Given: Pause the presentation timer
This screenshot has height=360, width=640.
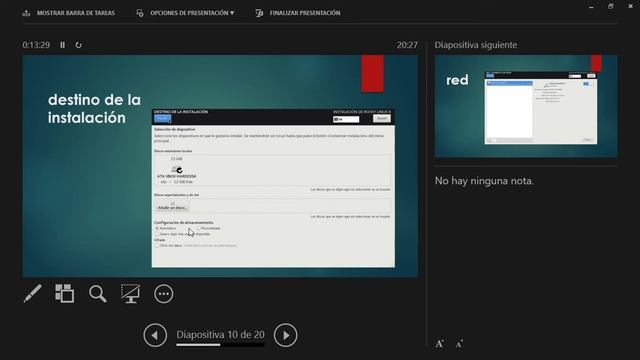Looking at the screenshot, I should coord(62,45).
